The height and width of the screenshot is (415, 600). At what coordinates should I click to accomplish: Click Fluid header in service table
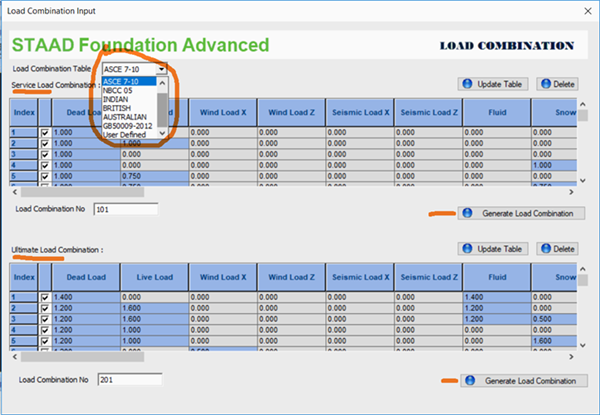click(x=497, y=112)
